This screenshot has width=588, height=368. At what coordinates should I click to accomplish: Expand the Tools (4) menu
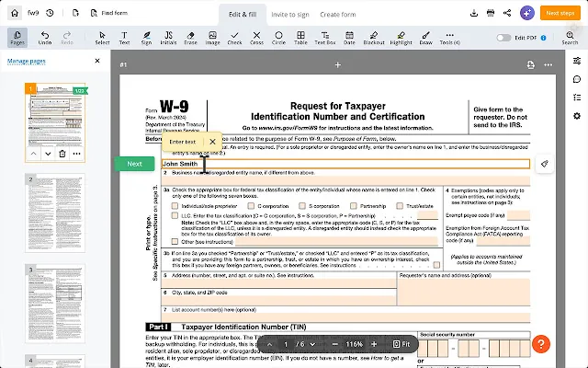pyautogui.click(x=449, y=38)
